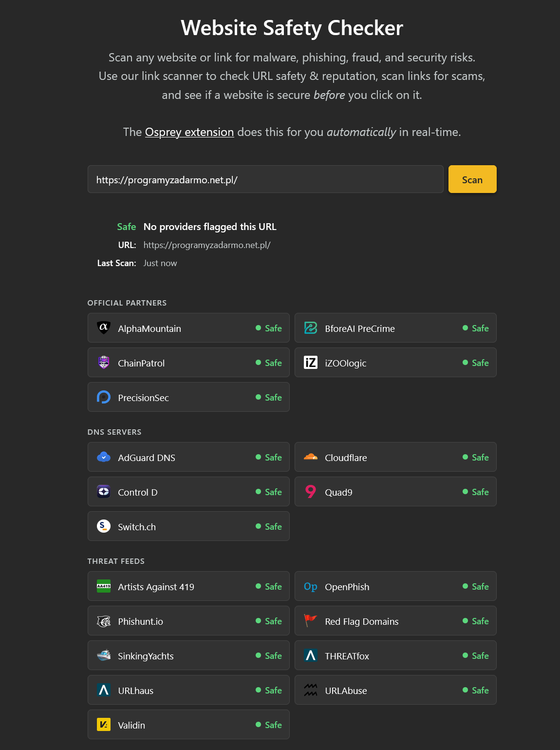
Task: Click the THREATfox logo icon
Action: (311, 655)
